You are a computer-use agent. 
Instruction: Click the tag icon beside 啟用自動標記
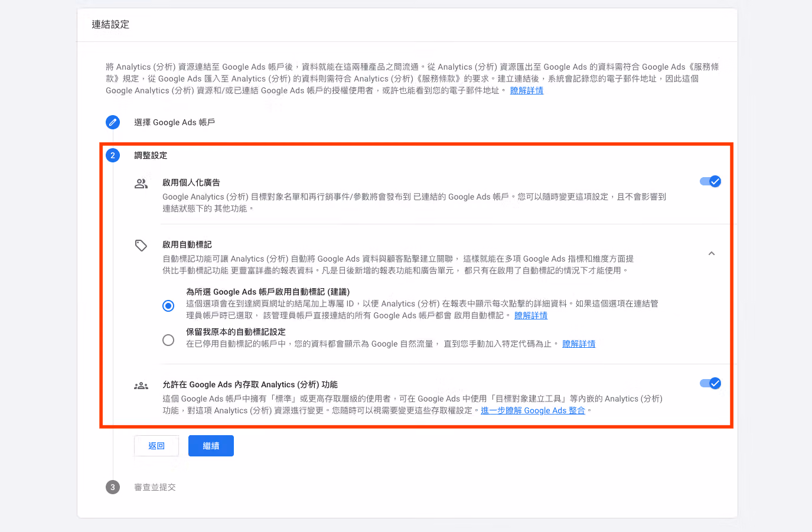point(141,245)
